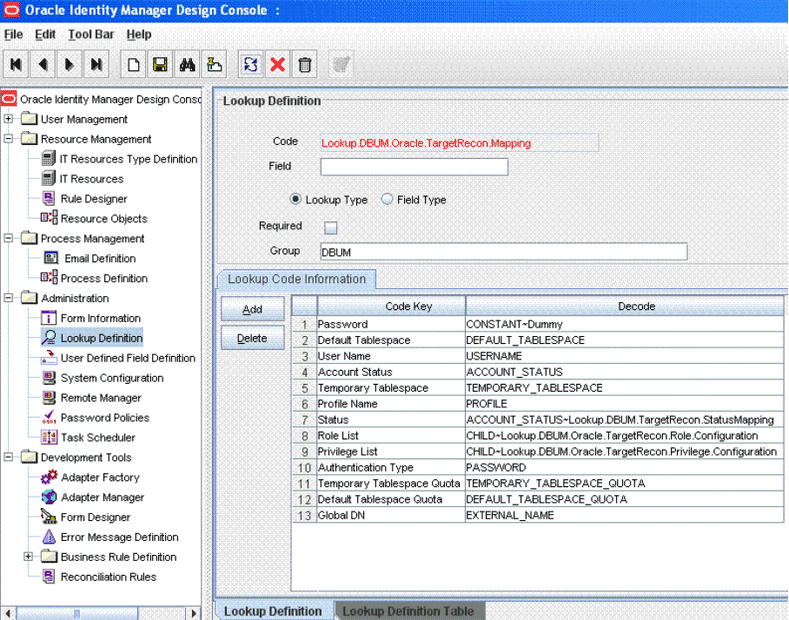The width and height of the screenshot is (789, 620).
Task: Open User Defined Field Definition icon
Action: click(49, 358)
